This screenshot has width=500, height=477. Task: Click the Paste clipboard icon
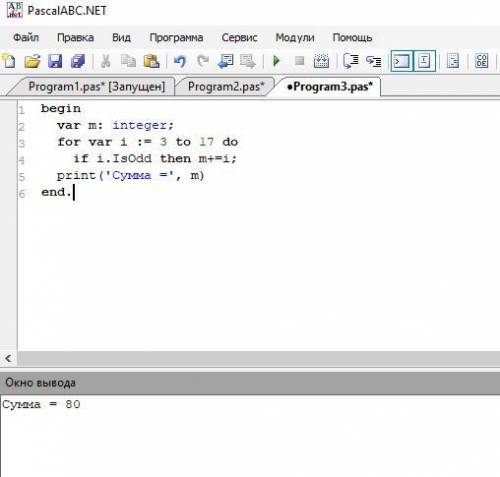(x=151, y=61)
